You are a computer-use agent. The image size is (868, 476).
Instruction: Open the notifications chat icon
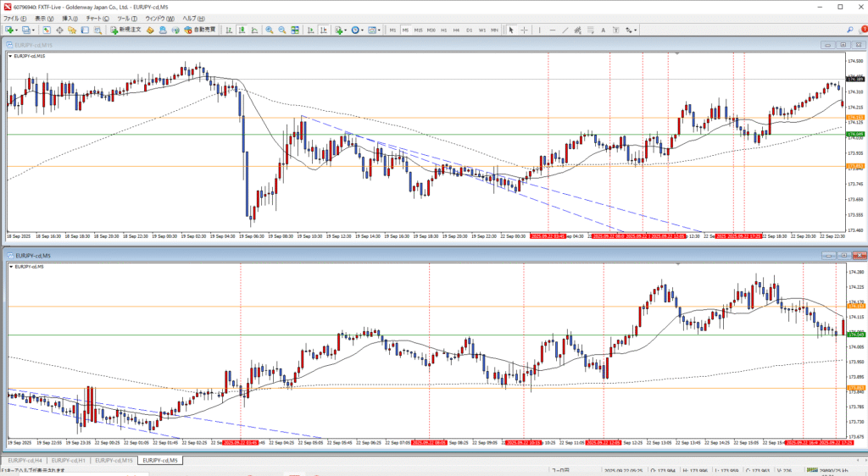[862, 30]
